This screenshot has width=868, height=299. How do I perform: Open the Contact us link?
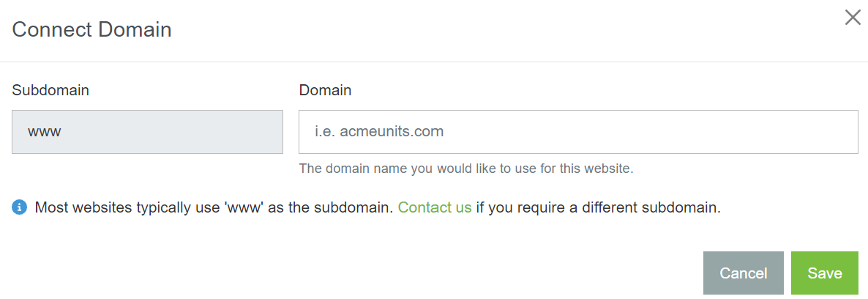click(x=435, y=207)
